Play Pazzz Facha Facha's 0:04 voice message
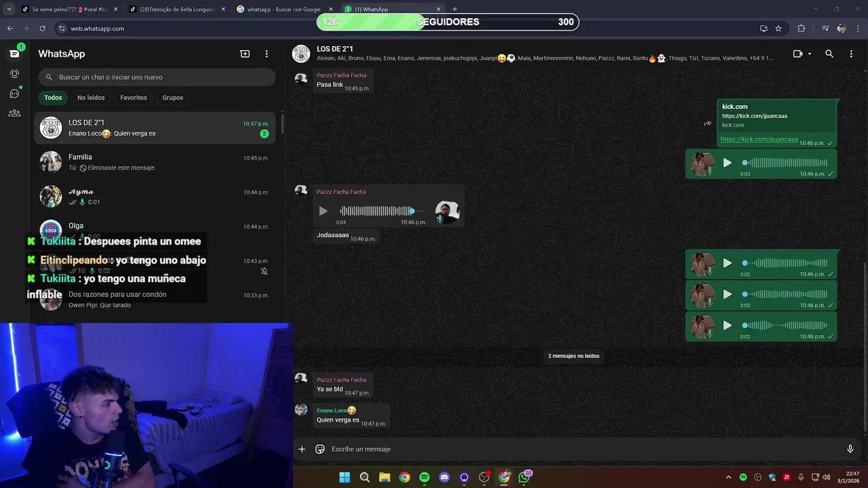Viewport: 868px width, 488px height. point(323,211)
